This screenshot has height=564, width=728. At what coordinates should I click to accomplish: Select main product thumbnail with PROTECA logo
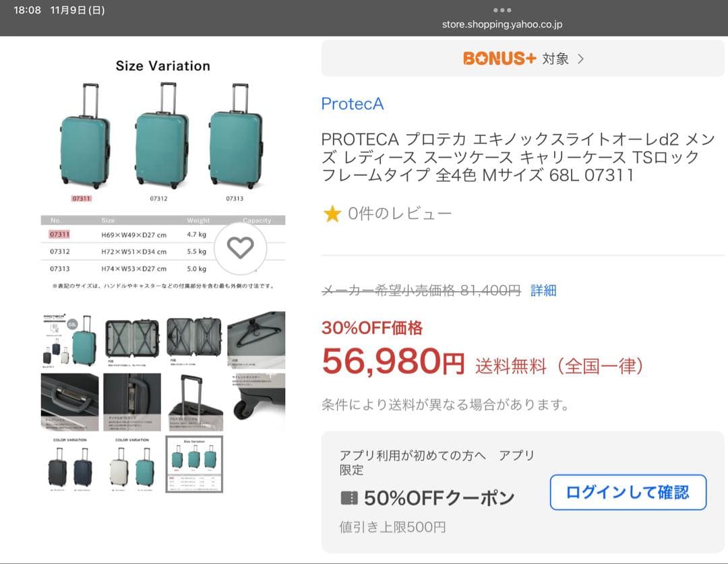tap(69, 339)
